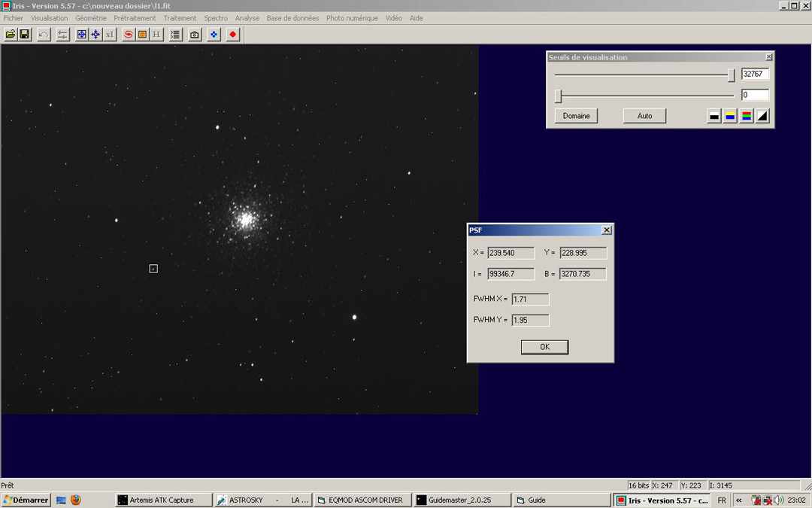The width and height of the screenshot is (812, 508).
Task: Click the open file folder icon
Action: [x=11, y=35]
